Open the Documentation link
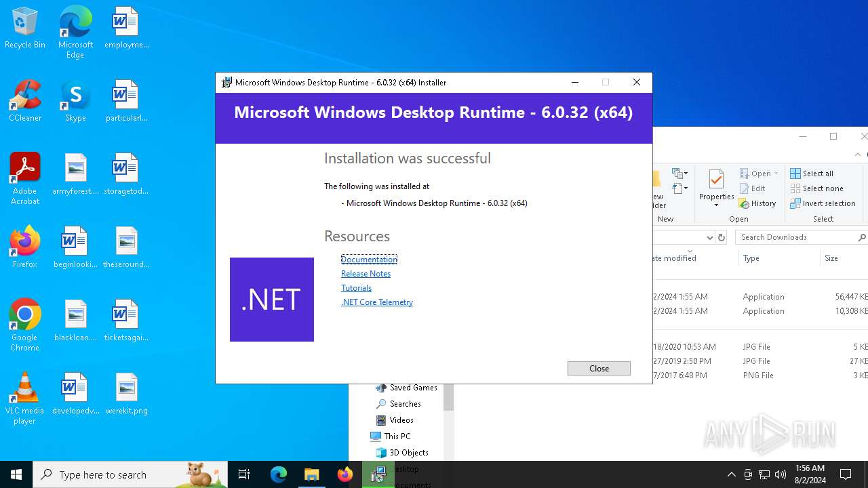868x488 pixels. (x=369, y=260)
